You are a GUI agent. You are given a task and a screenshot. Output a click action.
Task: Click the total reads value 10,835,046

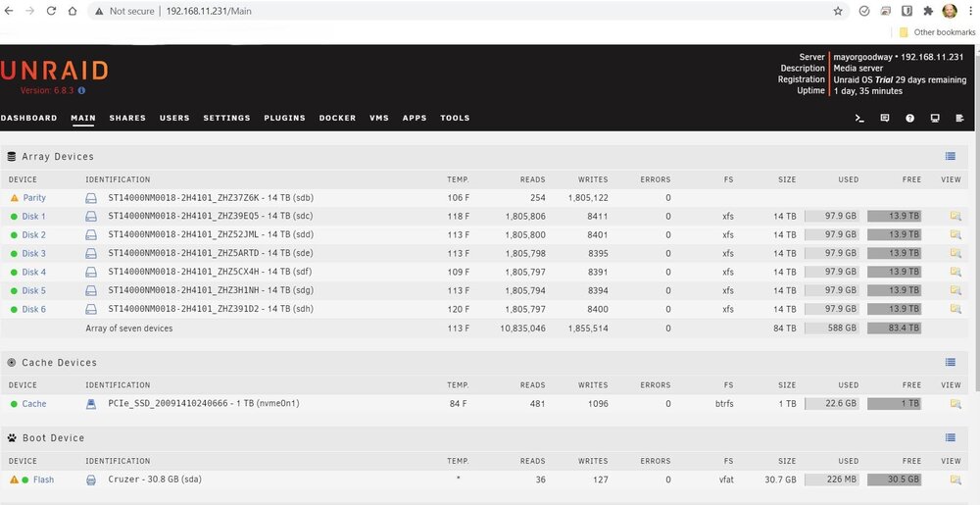click(522, 328)
